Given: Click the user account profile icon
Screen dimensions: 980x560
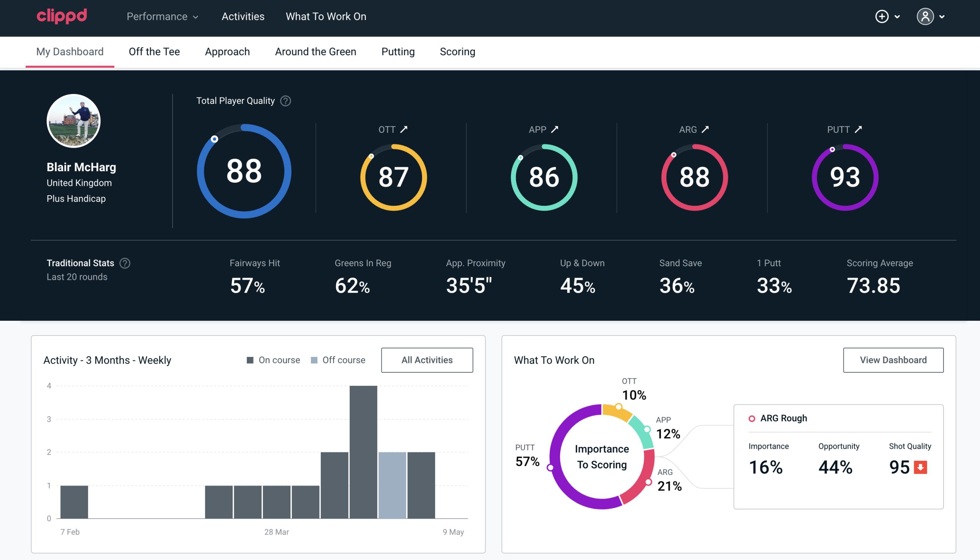Looking at the screenshot, I should pyautogui.click(x=925, y=16).
